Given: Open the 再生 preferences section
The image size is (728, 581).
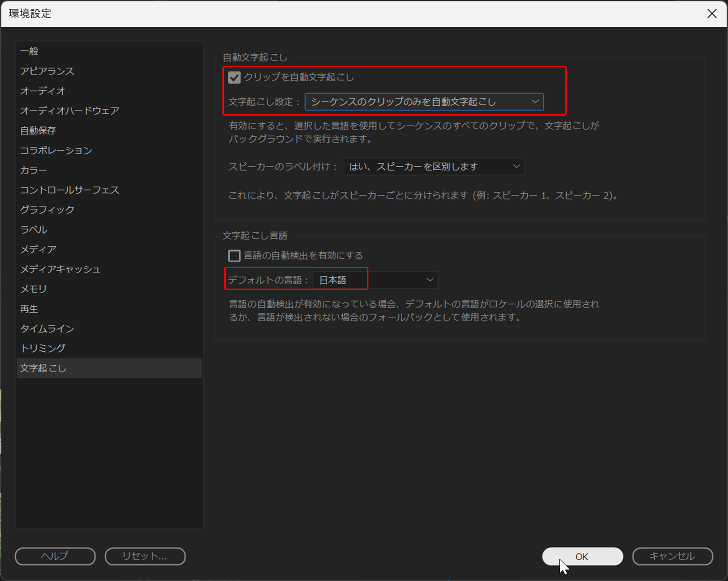Looking at the screenshot, I should tap(29, 309).
